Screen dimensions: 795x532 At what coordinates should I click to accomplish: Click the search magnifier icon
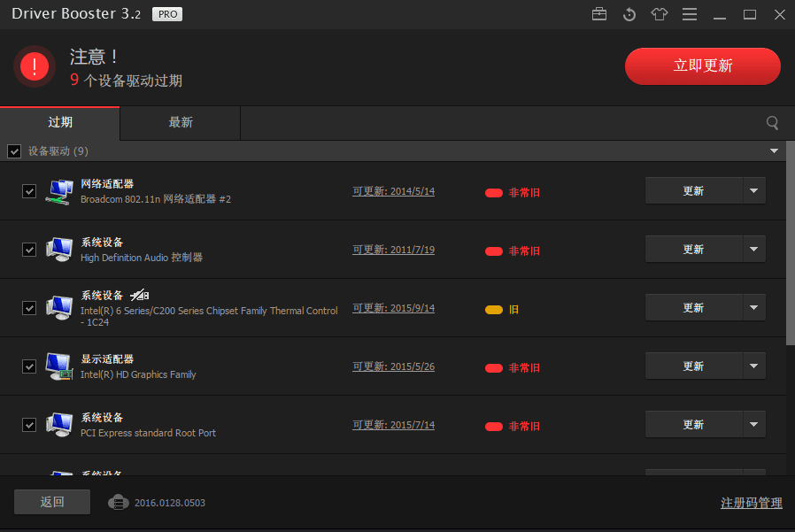[x=772, y=123]
